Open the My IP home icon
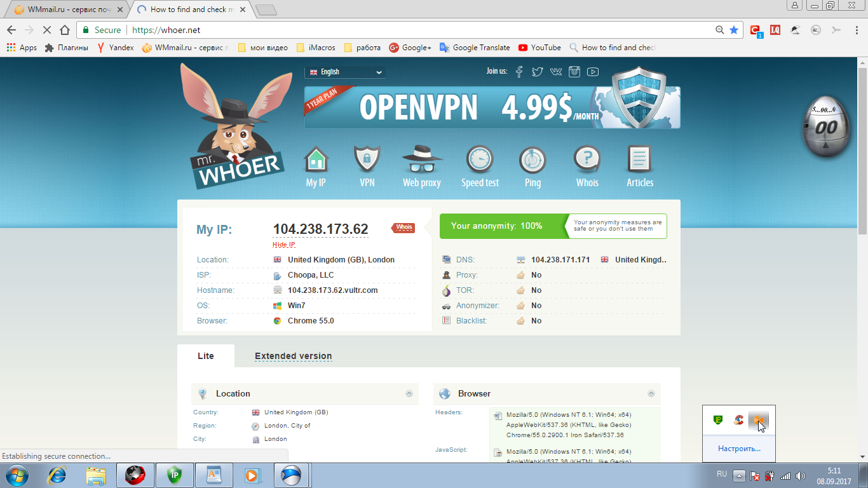The width and height of the screenshot is (868, 488). [316, 160]
